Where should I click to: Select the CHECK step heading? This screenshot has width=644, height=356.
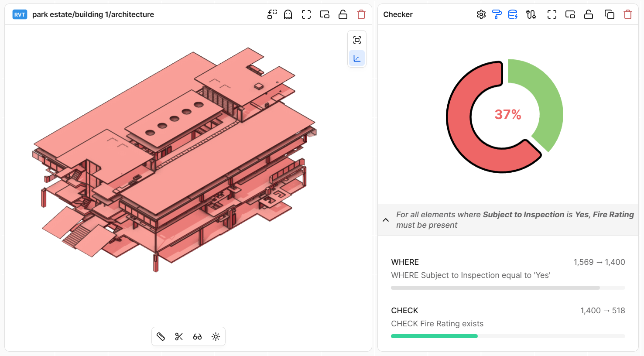coord(404,311)
